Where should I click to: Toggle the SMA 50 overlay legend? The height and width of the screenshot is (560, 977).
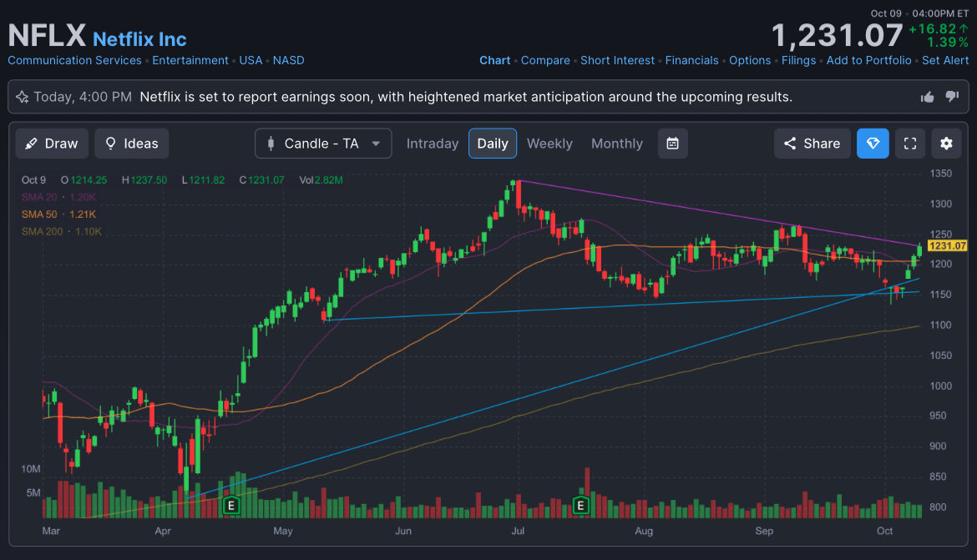[38, 214]
